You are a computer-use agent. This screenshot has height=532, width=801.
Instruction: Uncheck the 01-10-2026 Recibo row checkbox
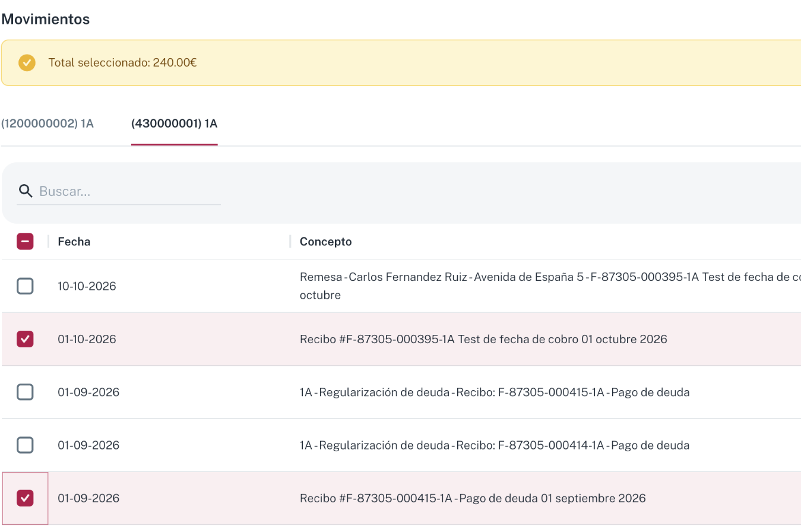pos(25,339)
